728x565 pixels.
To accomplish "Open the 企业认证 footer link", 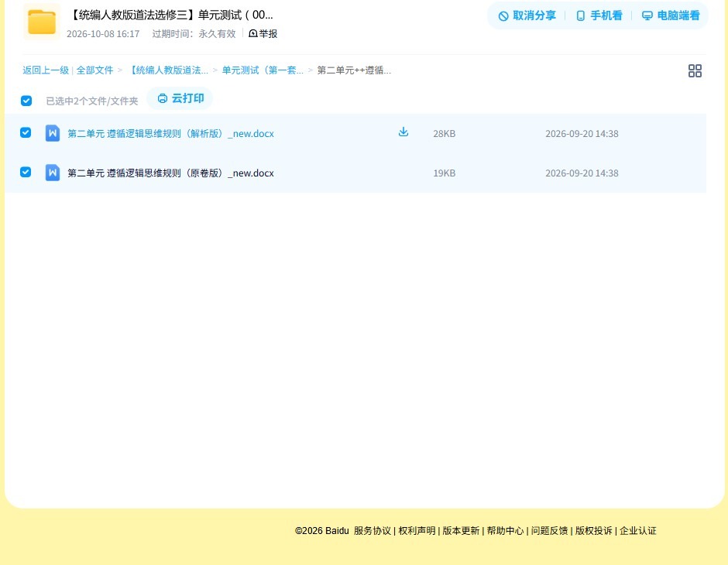I will coord(638,531).
